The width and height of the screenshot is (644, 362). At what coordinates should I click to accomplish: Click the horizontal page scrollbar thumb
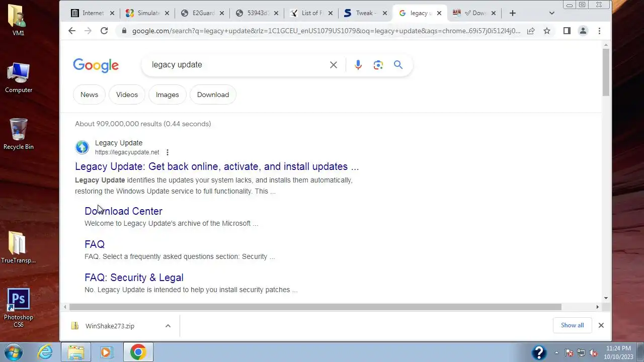click(x=315, y=307)
